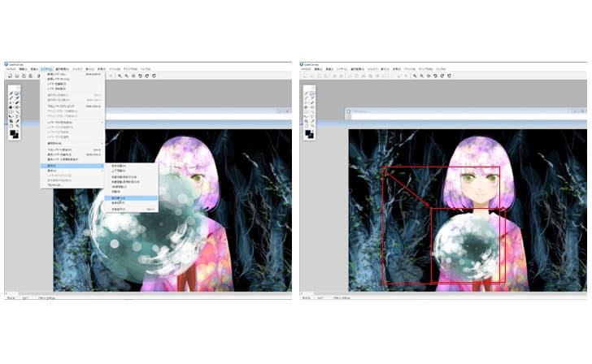Click the document icon on right canvas title bar

[x=349, y=111]
